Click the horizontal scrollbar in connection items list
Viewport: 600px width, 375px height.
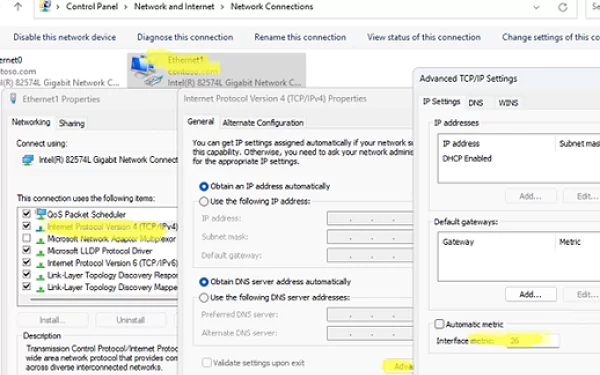point(103,299)
